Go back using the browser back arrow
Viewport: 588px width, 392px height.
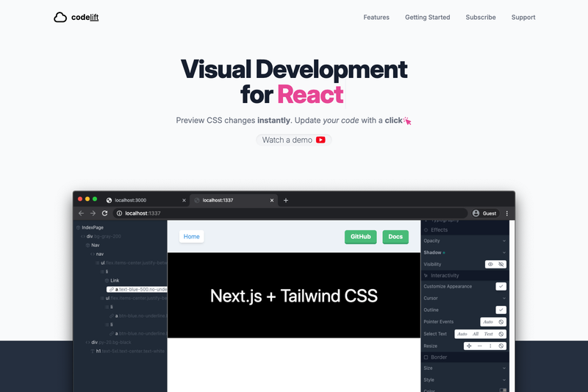tap(81, 213)
